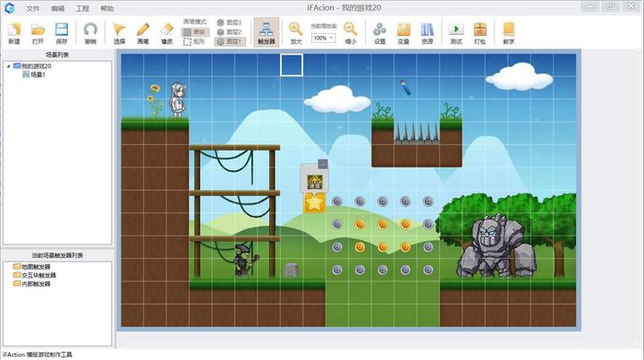The image size is (644, 360).
Task: Click the 缩小 zoom out magnifier
Action: 351,33
